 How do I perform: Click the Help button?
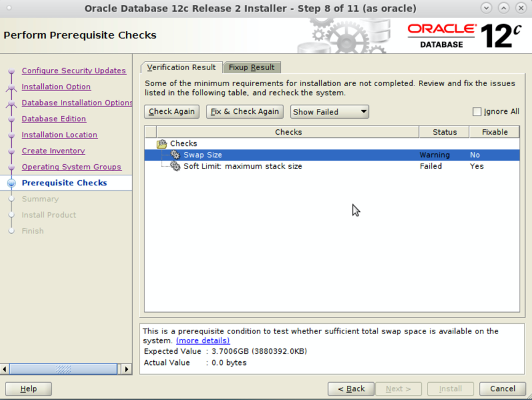(28, 389)
